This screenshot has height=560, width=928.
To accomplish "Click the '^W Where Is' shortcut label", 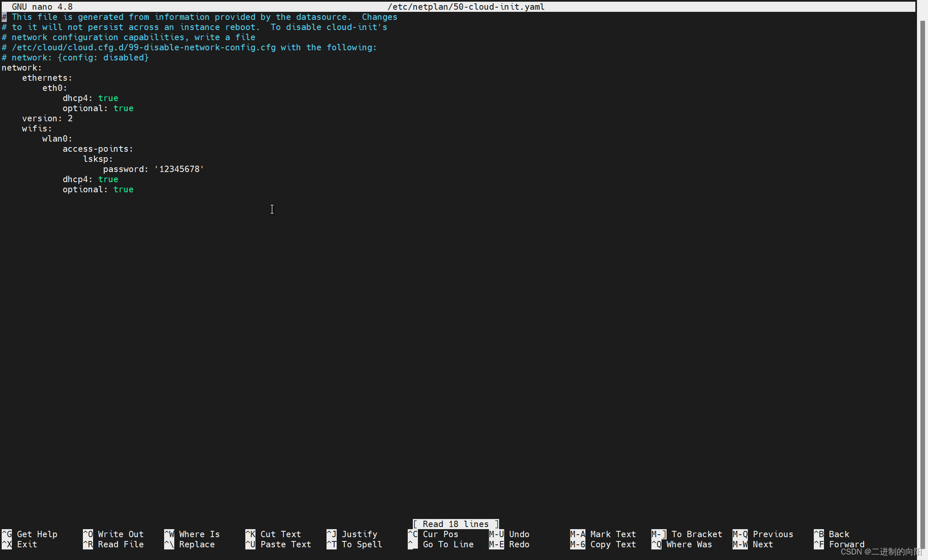I will 192,534.
